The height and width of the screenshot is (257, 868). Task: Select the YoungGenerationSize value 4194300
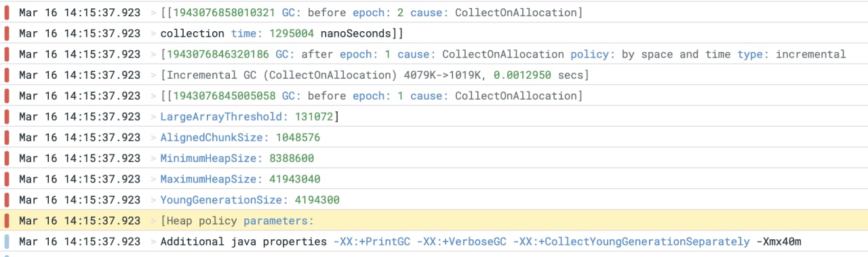(317, 200)
